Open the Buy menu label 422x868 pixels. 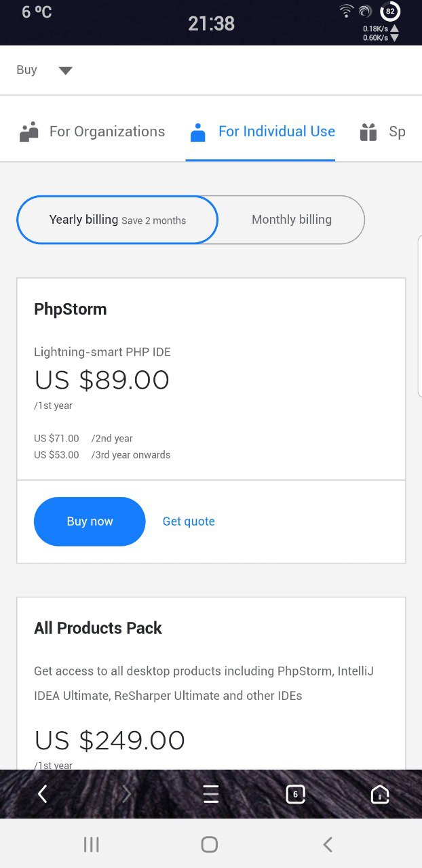[26, 70]
